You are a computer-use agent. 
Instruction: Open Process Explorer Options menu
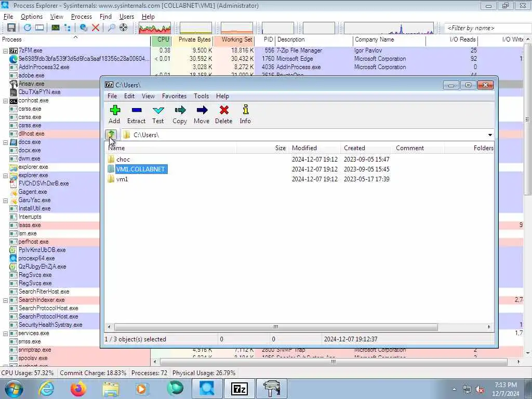[x=32, y=17]
